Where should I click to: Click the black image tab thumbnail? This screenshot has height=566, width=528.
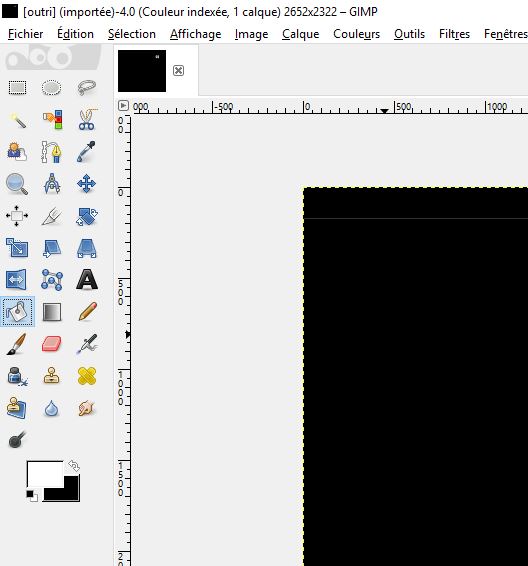[x=142, y=71]
